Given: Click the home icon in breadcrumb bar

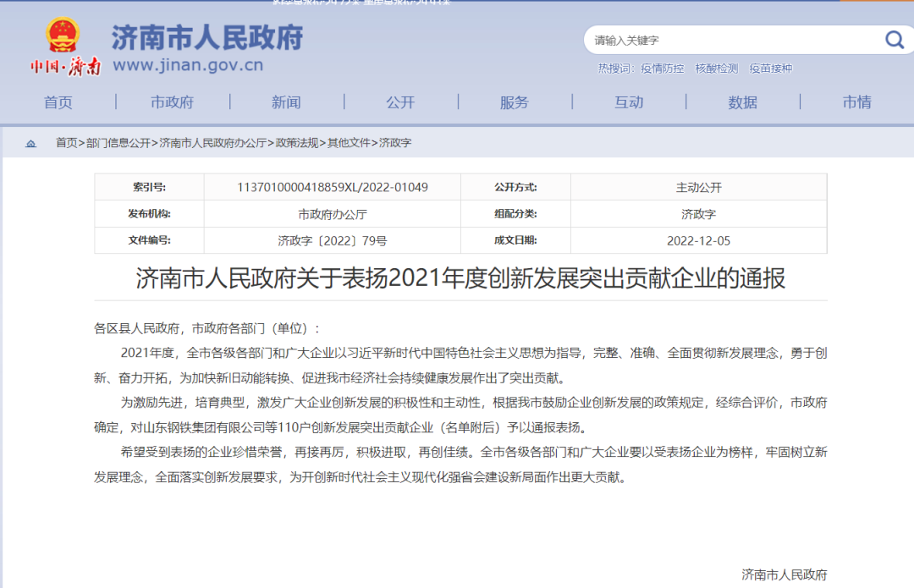Looking at the screenshot, I should (31, 144).
